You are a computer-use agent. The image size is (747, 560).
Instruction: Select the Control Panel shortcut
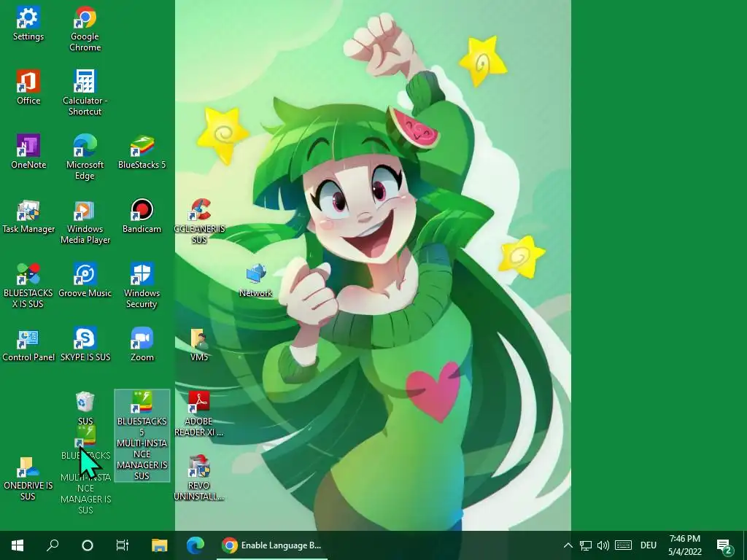coord(28,344)
